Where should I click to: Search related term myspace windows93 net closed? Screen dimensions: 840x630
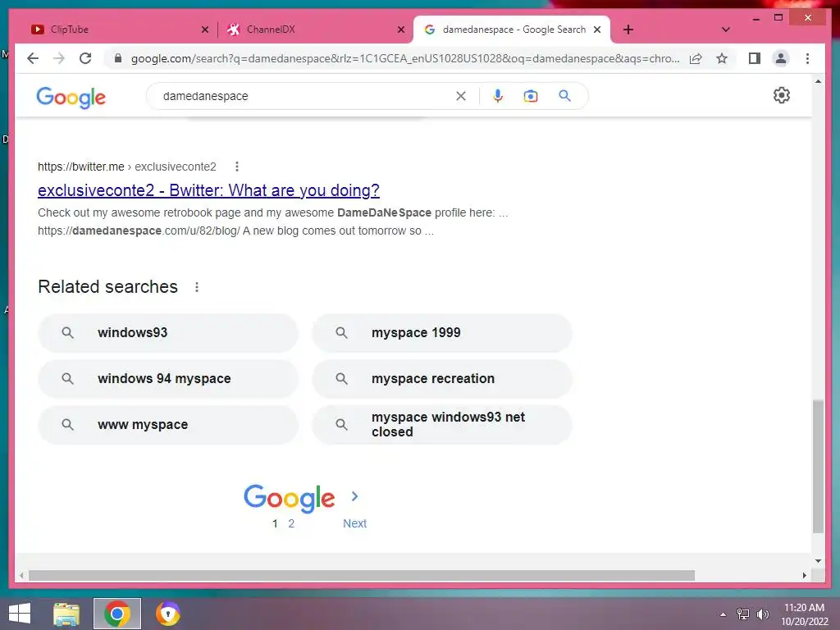pos(442,425)
